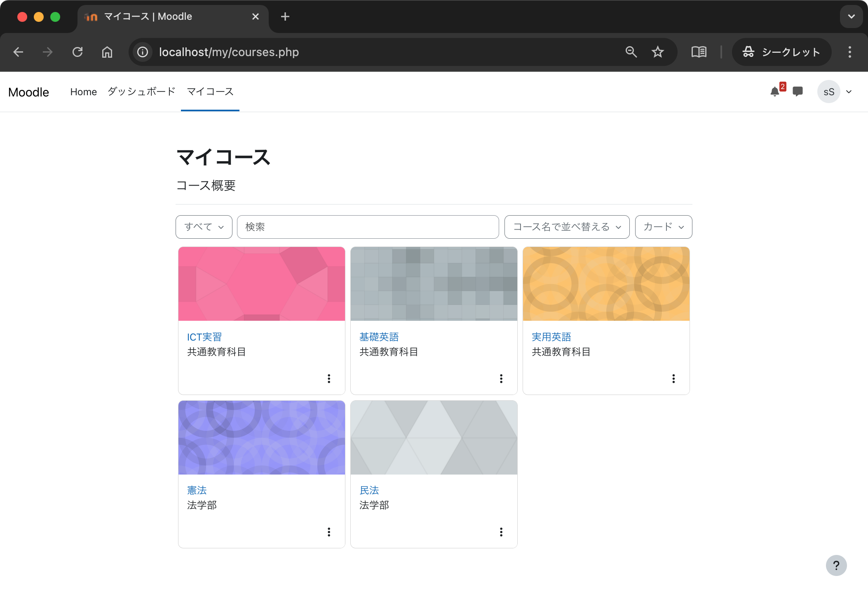Select the Home menu item
The width and height of the screenshot is (868, 597).
click(83, 92)
